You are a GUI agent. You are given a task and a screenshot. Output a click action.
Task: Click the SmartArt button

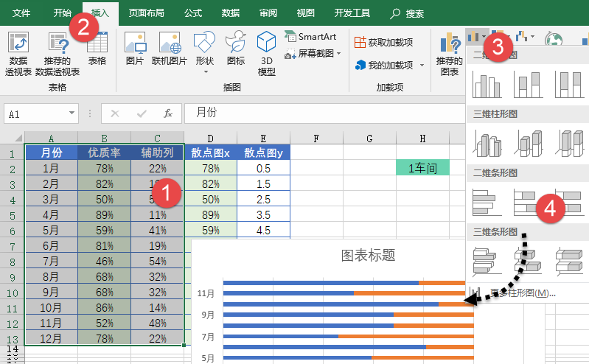pyautogui.click(x=310, y=36)
